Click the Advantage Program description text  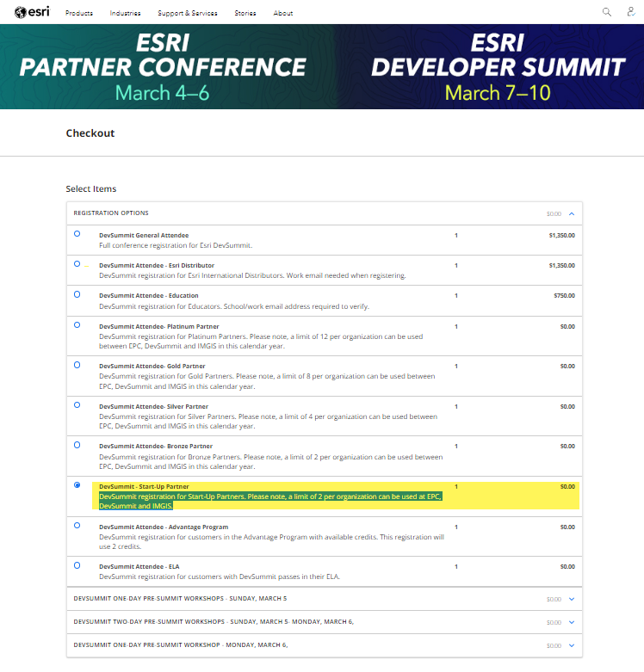pos(271,542)
